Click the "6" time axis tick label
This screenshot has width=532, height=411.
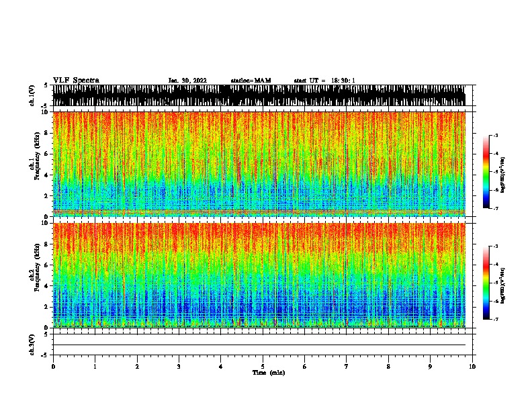click(305, 366)
